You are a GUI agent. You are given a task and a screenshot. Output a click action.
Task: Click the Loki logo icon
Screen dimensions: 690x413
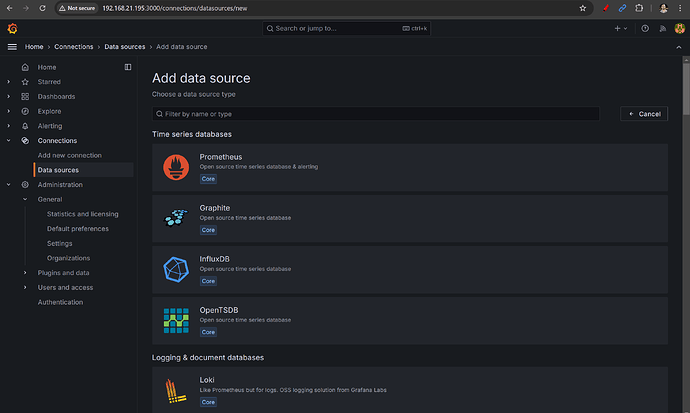click(x=176, y=390)
